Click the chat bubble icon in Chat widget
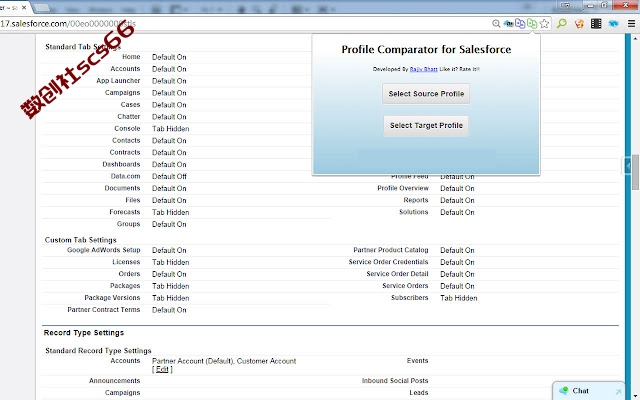 click(x=564, y=391)
